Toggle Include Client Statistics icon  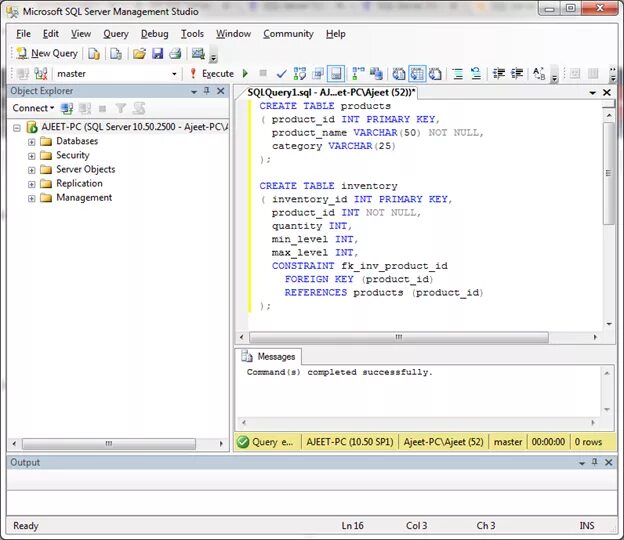pos(376,74)
